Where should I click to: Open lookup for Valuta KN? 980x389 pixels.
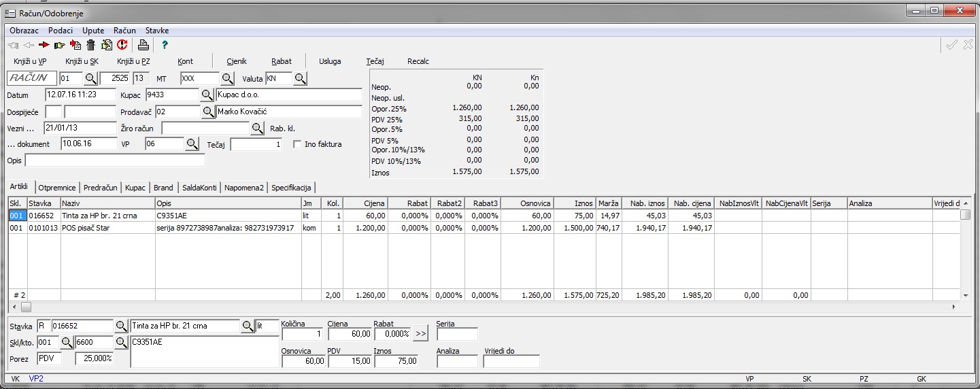pos(301,78)
